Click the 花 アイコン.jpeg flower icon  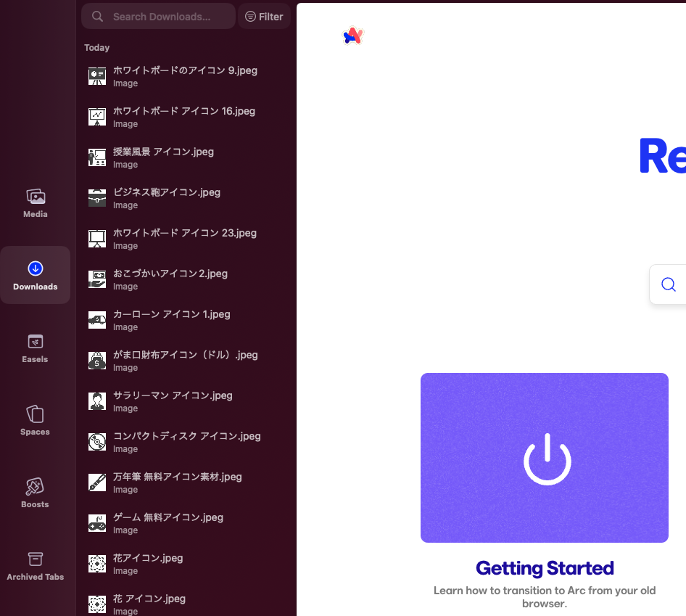(97, 604)
